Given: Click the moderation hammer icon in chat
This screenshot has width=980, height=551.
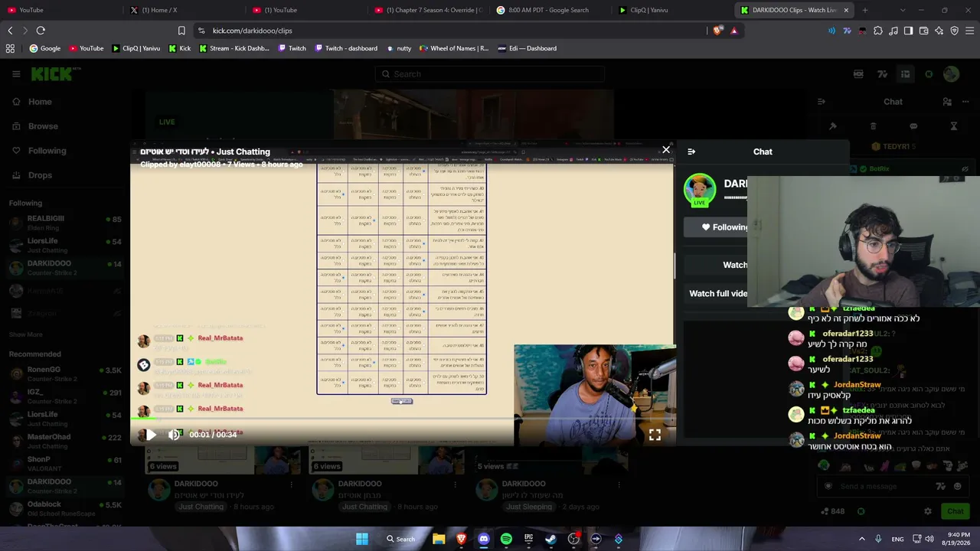Looking at the screenshot, I should 833,126.
